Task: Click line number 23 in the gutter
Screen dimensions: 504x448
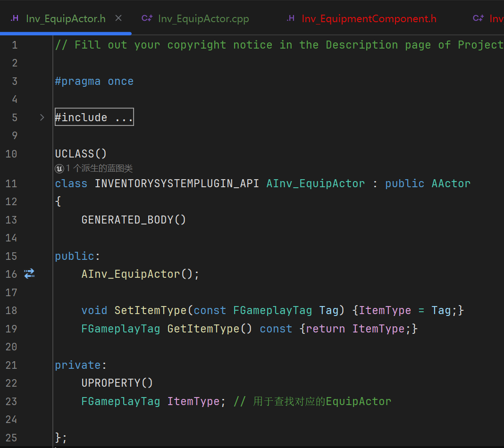Action: click(11, 401)
